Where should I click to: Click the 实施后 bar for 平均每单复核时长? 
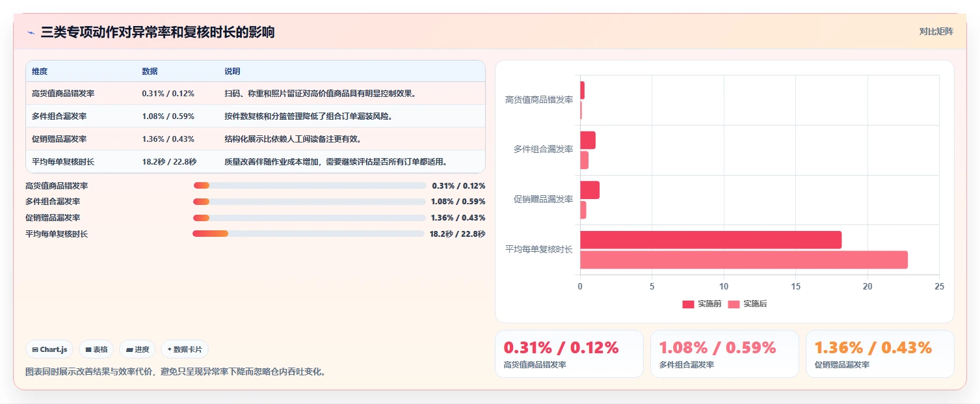744,260
